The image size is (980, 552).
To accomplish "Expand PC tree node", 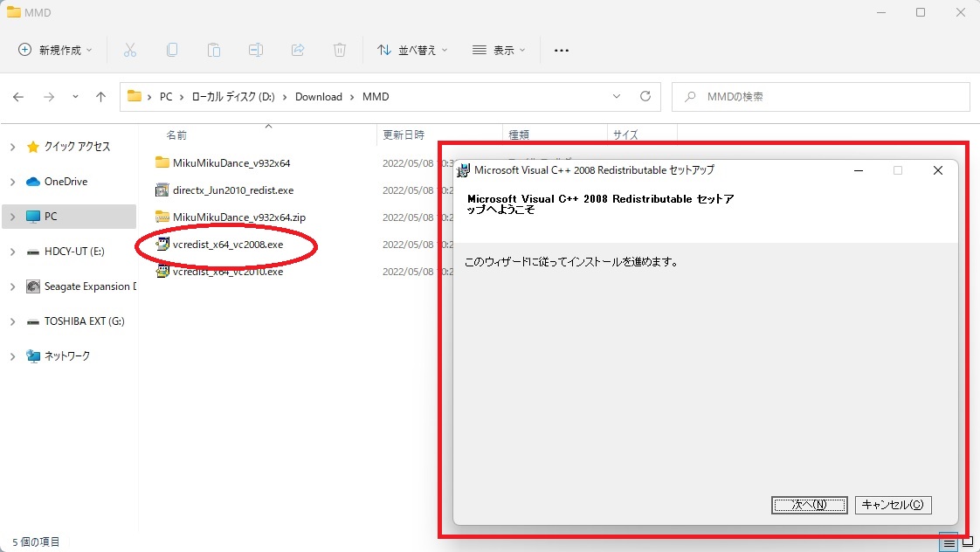I will pos(12,217).
